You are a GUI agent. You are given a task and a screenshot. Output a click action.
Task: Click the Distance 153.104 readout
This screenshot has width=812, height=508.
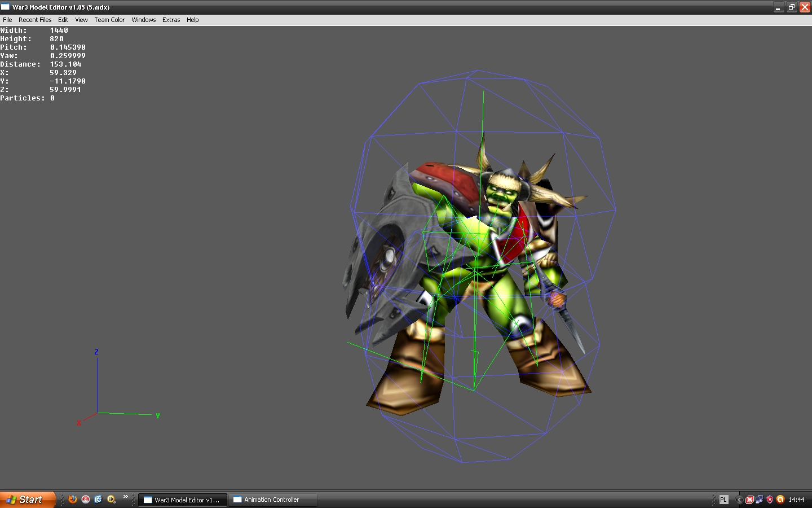[x=41, y=64]
